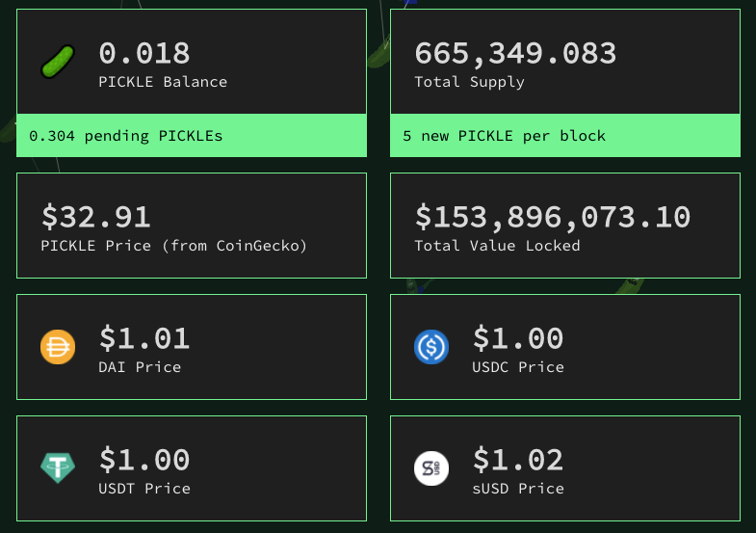Click the DAI Price label
Screen dimensions: 756x533
(x=140, y=367)
